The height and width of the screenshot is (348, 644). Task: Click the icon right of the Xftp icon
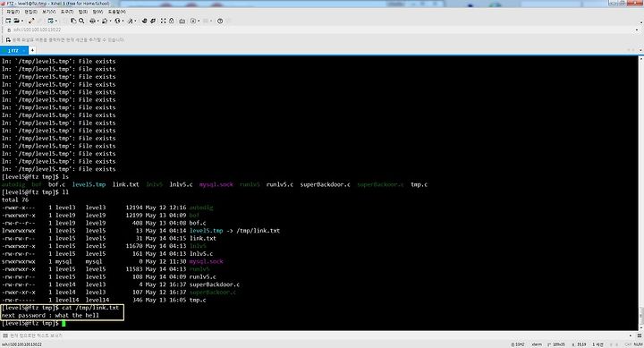(x=153, y=21)
